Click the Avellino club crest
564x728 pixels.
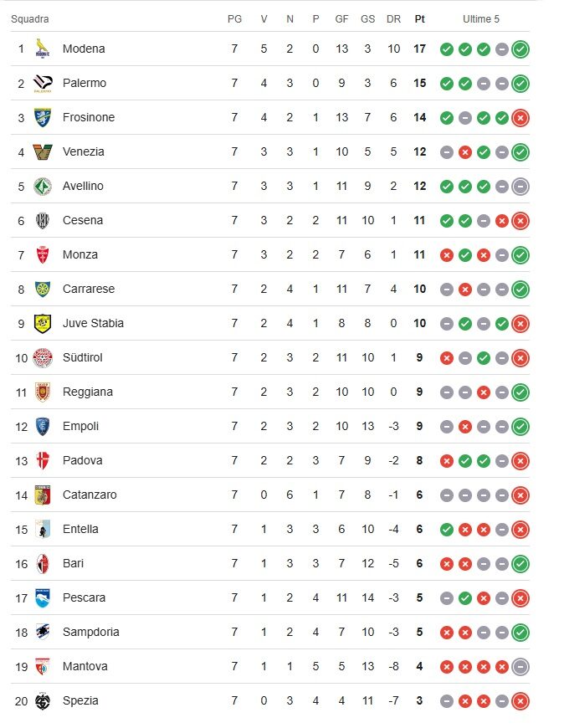click(43, 186)
